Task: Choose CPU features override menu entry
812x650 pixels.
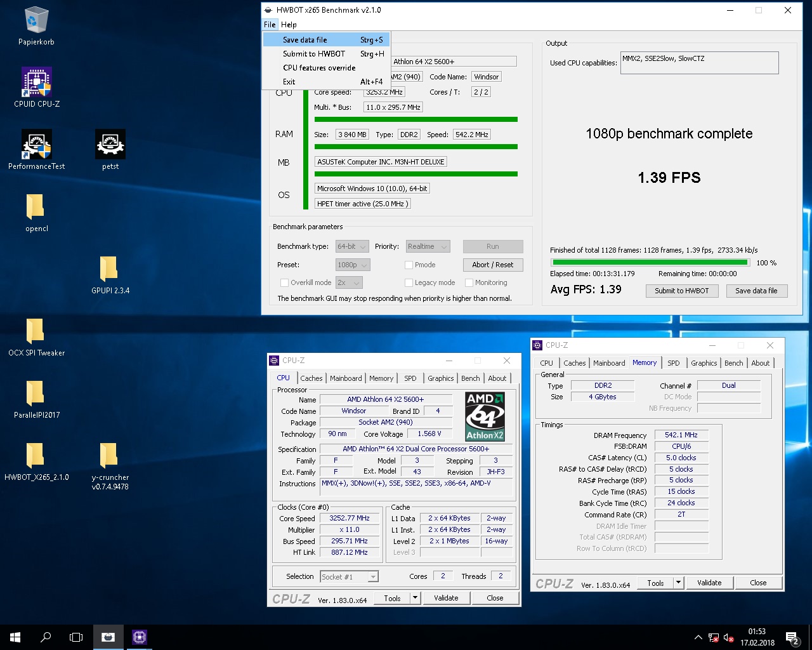Action: pos(326,67)
